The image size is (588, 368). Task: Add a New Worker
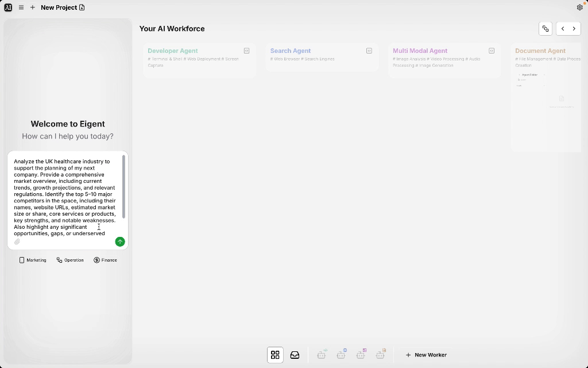(x=426, y=355)
